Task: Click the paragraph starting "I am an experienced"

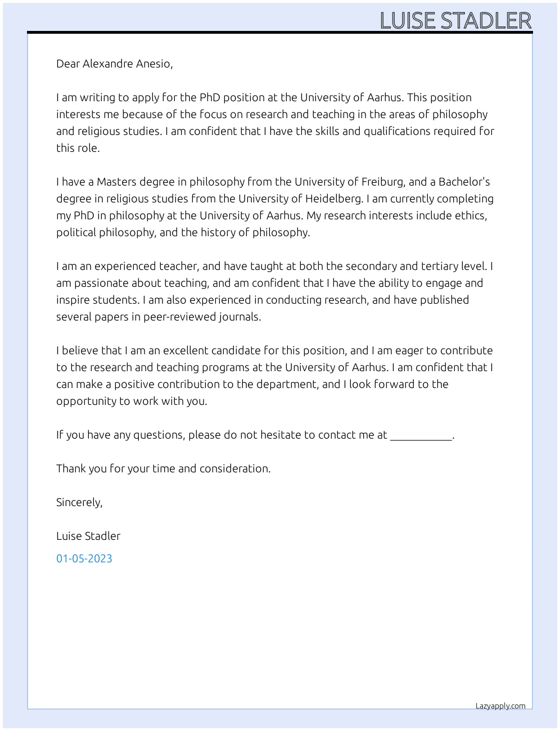Action: click(x=275, y=291)
